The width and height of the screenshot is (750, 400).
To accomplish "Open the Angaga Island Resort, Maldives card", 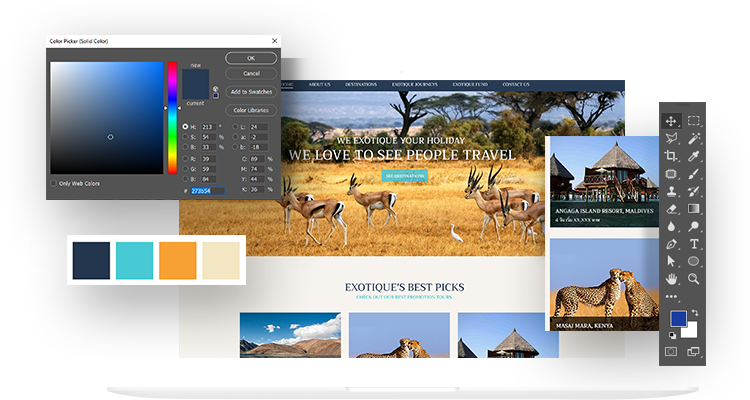I will [x=604, y=181].
